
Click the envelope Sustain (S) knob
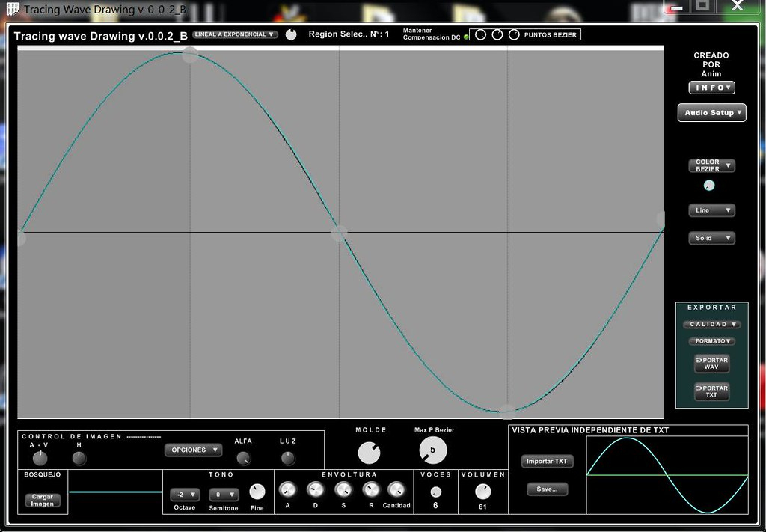point(343,490)
